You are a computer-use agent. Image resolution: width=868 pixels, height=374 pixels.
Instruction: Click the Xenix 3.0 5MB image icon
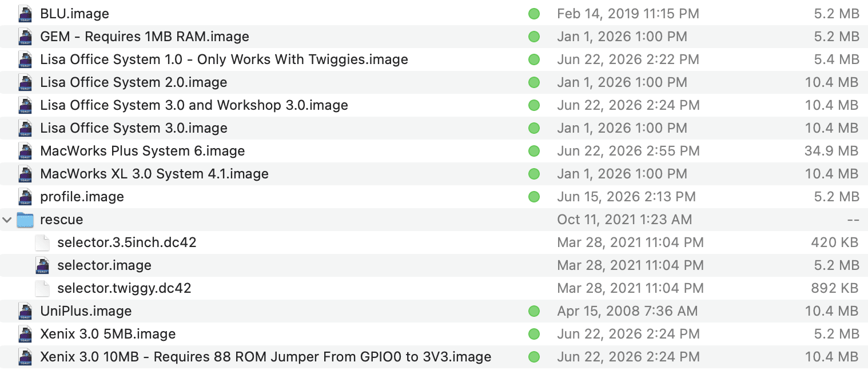(25, 333)
